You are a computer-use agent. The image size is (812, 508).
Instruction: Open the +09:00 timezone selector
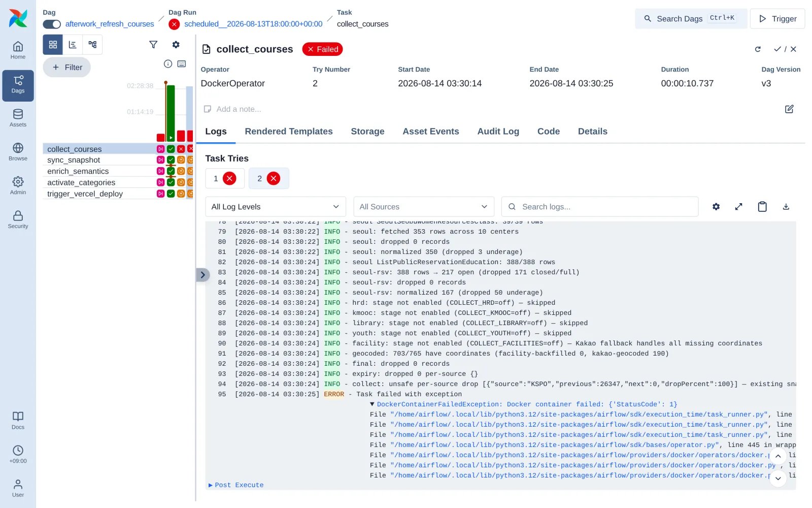18,454
